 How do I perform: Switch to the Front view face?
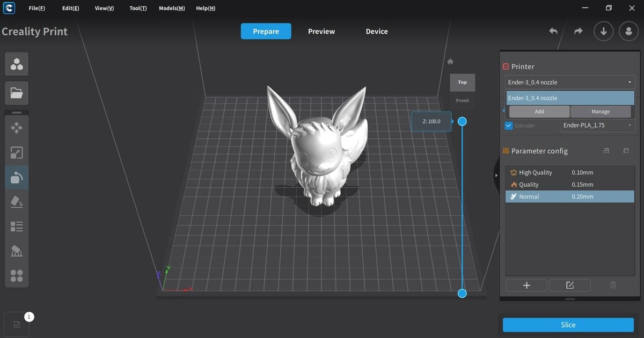462,100
